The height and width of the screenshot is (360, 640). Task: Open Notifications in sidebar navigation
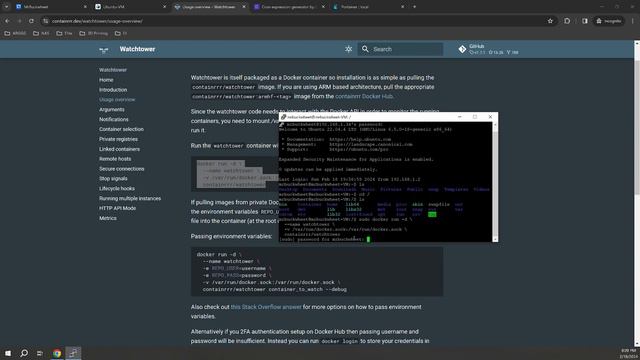[x=114, y=119]
